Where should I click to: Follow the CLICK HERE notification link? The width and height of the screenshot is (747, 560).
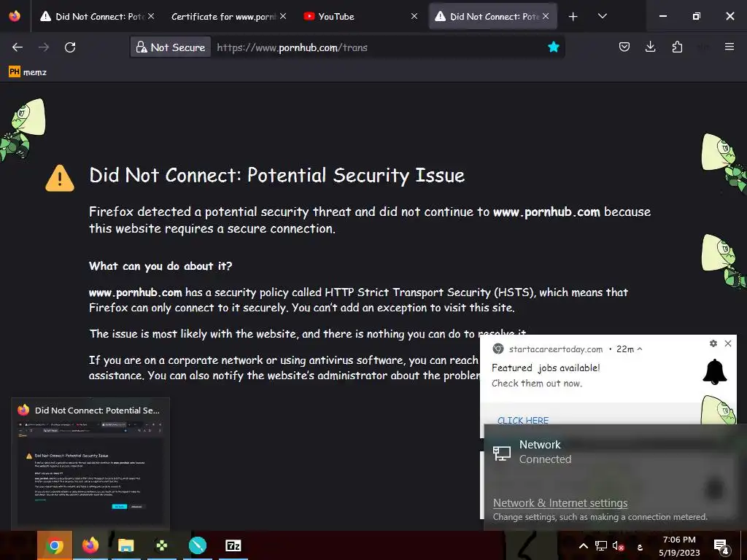(522, 420)
